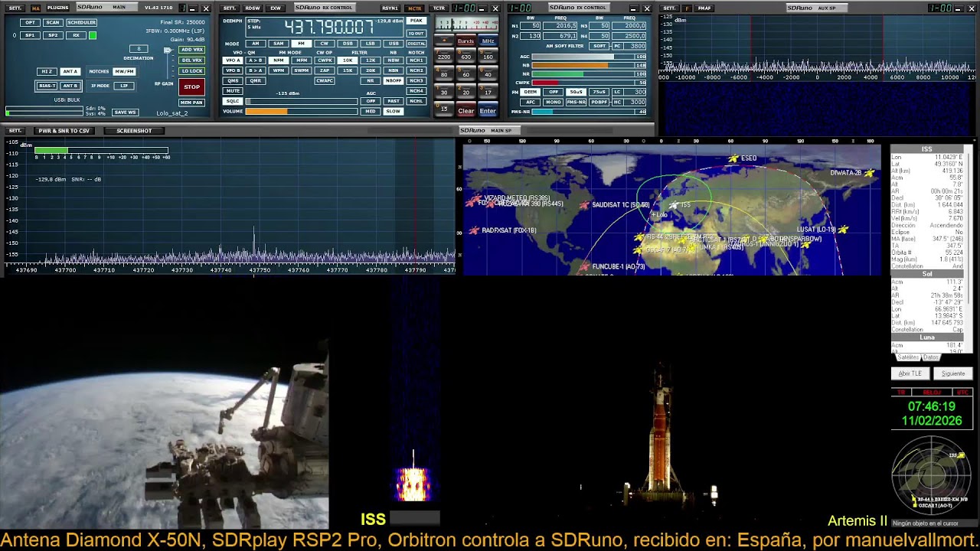The width and height of the screenshot is (980, 551).
Task: Click the 437.790.007 frequency display
Action: (x=329, y=28)
